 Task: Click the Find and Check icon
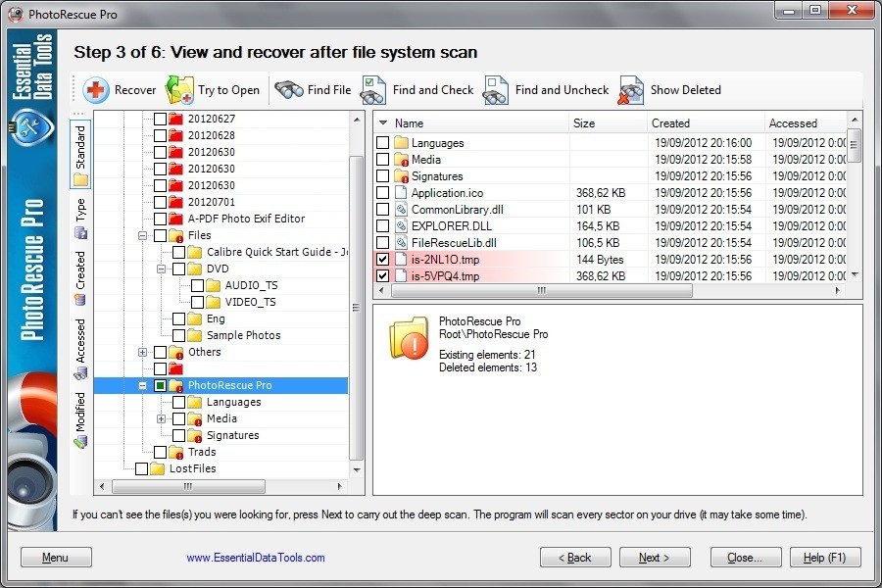(x=373, y=90)
